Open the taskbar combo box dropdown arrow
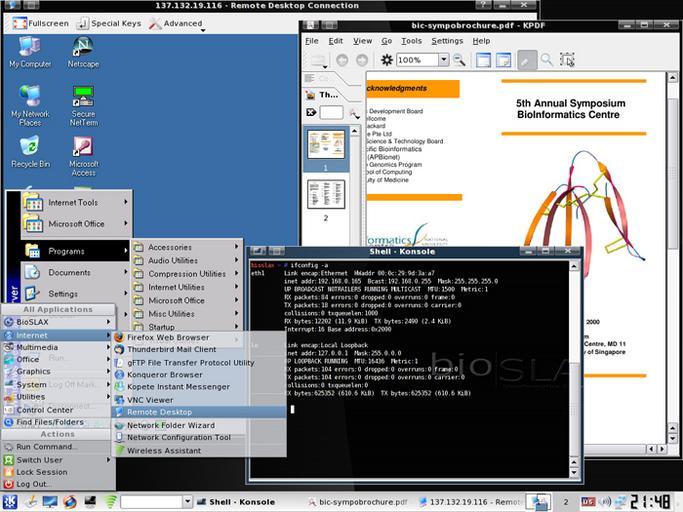 pos(186,501)
